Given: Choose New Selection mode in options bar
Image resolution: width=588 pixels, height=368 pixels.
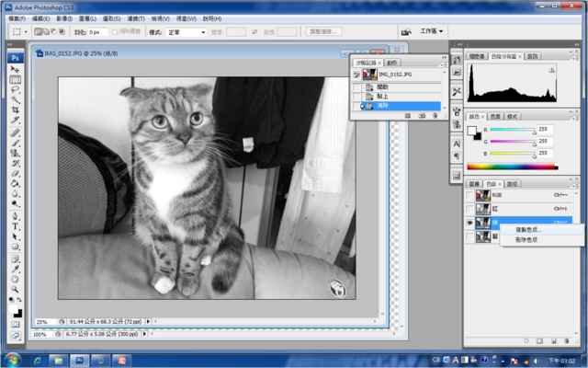Looking at the screenshot, I should [39, 32].
